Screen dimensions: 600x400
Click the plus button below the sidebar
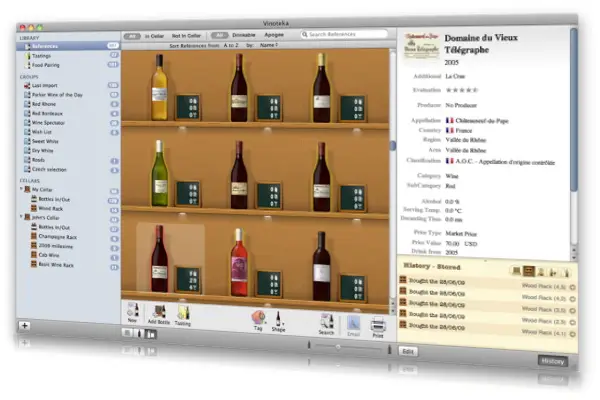24,326
